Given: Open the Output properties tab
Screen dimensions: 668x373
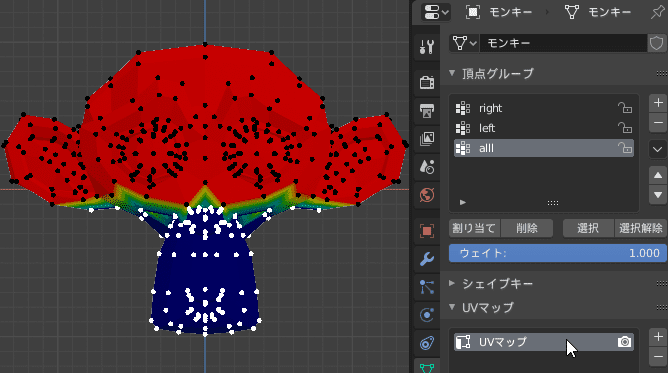Looking at the screenshot, I should pyautogui.click(x=426, y=110).
